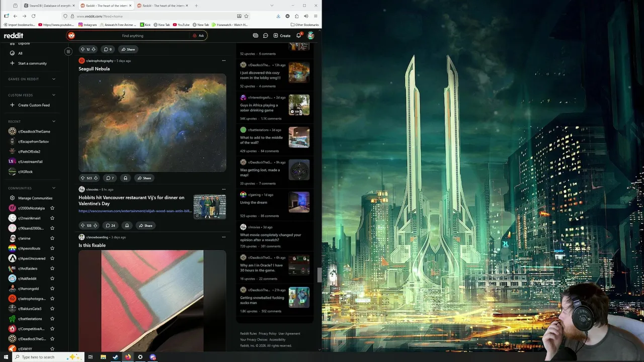Image resolution: width=644 pixels, height=362 pixels.
Task: Collapse the Communities section
Action: point(54,188)
